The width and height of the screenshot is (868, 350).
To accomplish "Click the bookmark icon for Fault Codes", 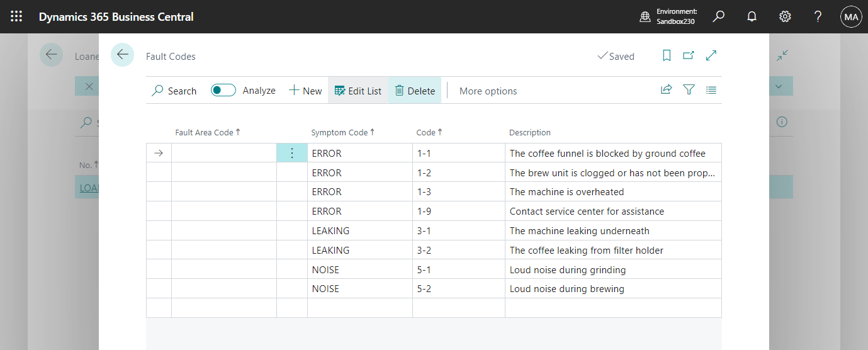I will tap(667, 55).
